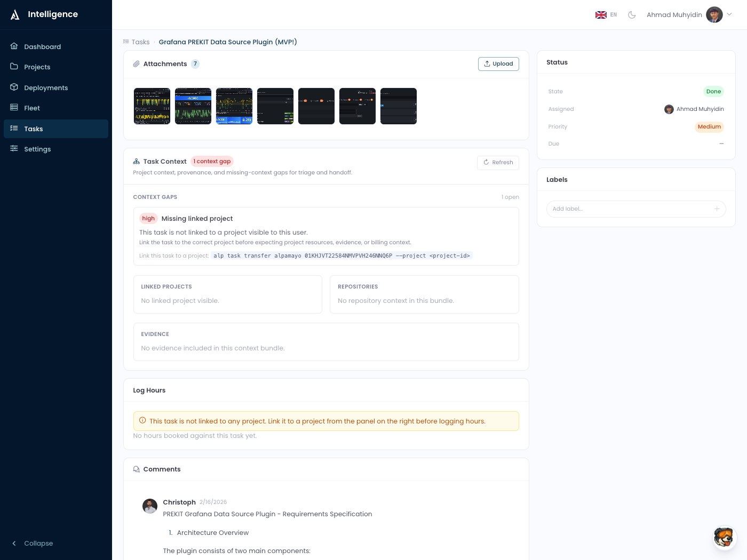
Task: Click the 'No linked project visible.' text
Action: [x=180, y=301]
